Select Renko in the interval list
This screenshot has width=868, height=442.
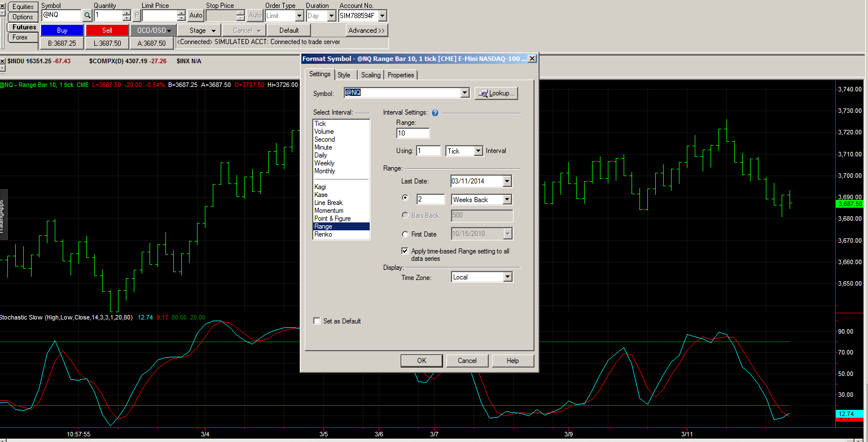pos(323,234)
